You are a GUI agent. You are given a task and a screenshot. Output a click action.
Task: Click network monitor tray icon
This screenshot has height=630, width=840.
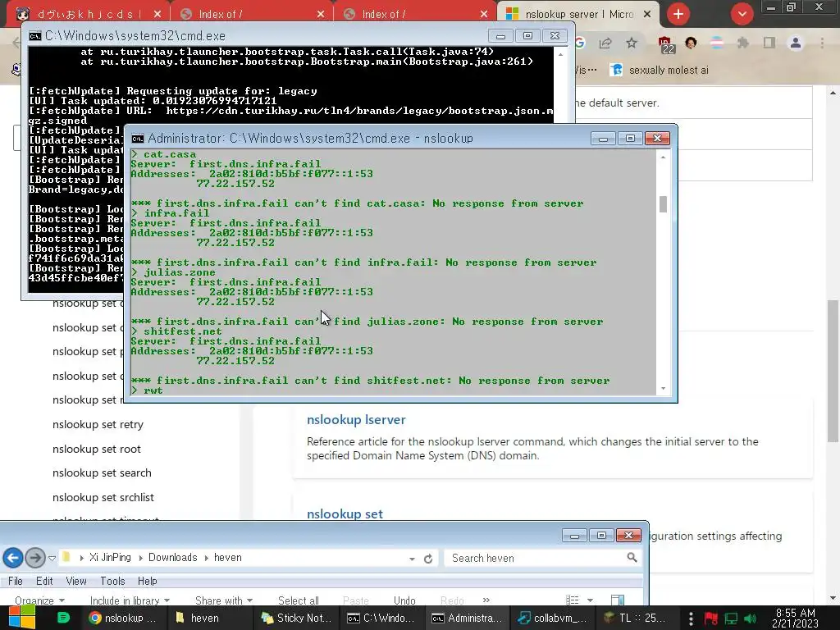(x=731, y=619)
